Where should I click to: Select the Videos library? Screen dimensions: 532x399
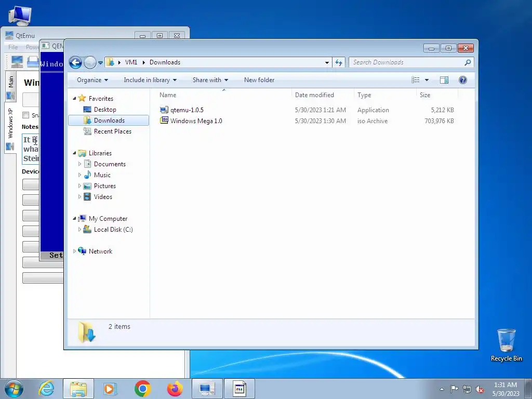pos(103,197)
